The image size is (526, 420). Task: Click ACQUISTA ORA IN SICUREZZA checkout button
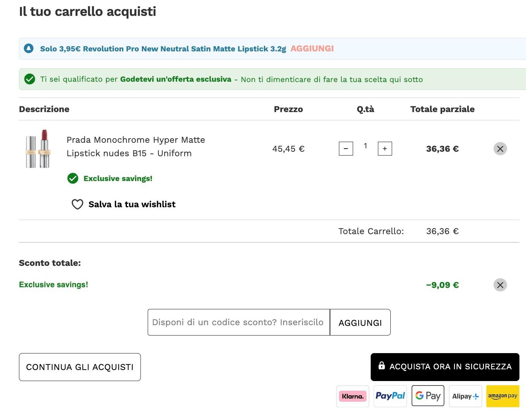(445, 367)
